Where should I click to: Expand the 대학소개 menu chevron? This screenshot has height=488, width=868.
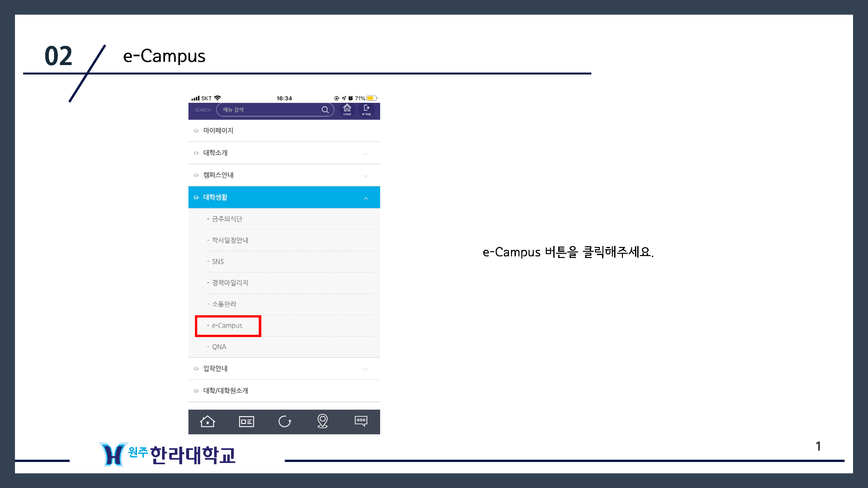click(365, 154)
